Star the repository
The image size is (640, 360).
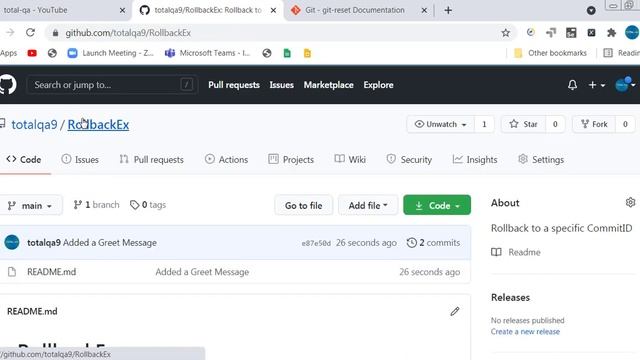[x=523, y=124]
